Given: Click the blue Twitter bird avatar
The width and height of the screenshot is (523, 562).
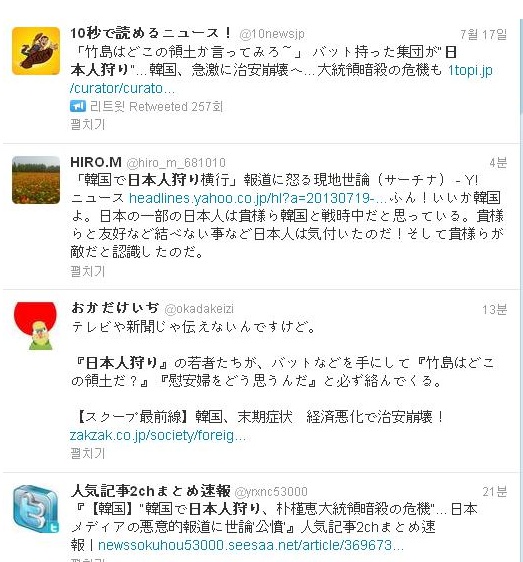Looking at the screenshot, I should coord(36,509).
